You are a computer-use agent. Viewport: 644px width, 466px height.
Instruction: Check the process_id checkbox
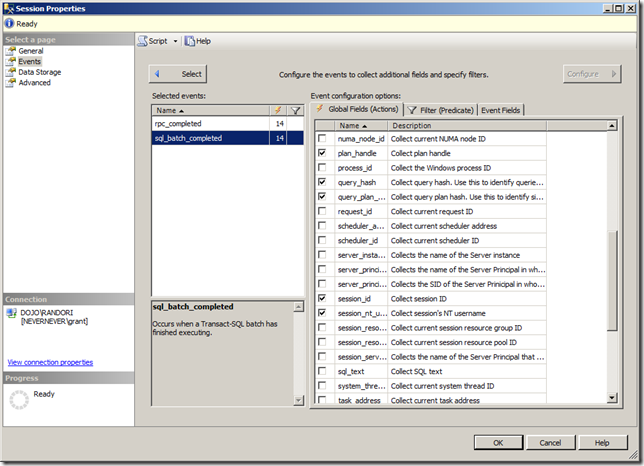point(322,168)
